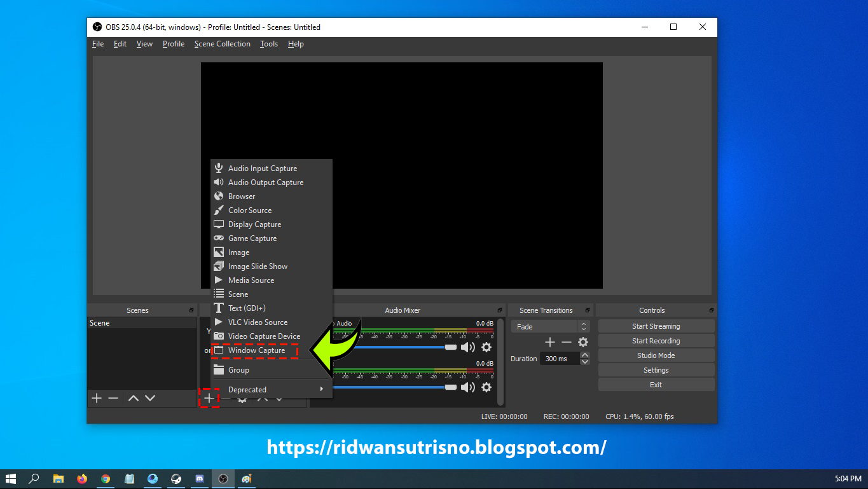Click the CPU: 1.4%, 60.00 fps status
The height and width of the screenshot is (489, 868).
[640, 417]
